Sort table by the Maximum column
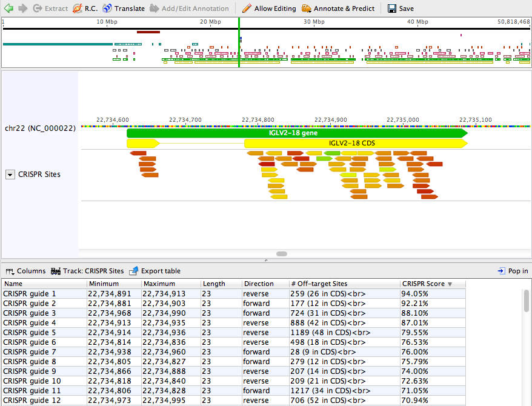The width and height of the screenshot is (532, 406). pyautogui.click(x=171, y=284)
